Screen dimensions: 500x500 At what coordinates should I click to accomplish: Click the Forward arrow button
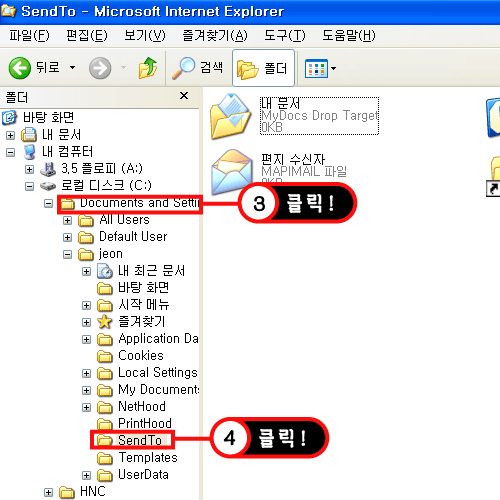click(100, 68)
